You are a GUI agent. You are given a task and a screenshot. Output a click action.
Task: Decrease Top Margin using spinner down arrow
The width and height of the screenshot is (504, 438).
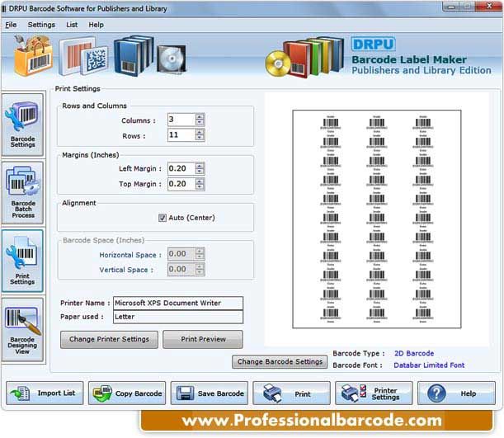200,186
